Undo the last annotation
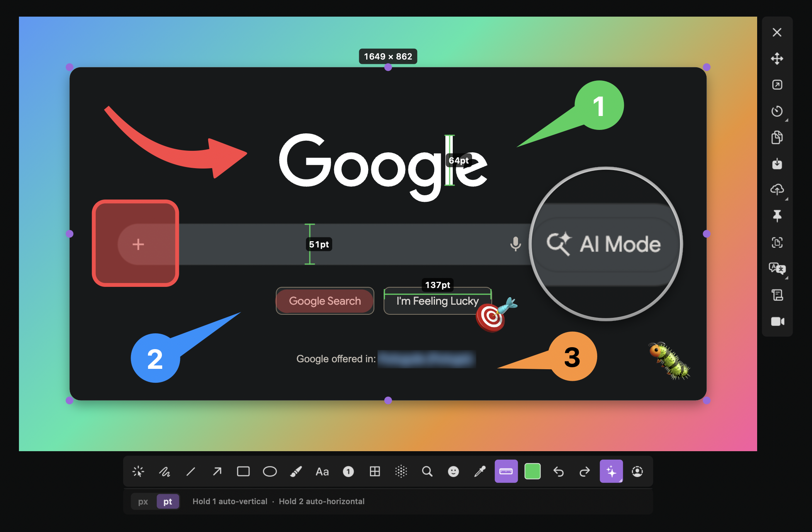812x532 pixels. tap(559, 471)
